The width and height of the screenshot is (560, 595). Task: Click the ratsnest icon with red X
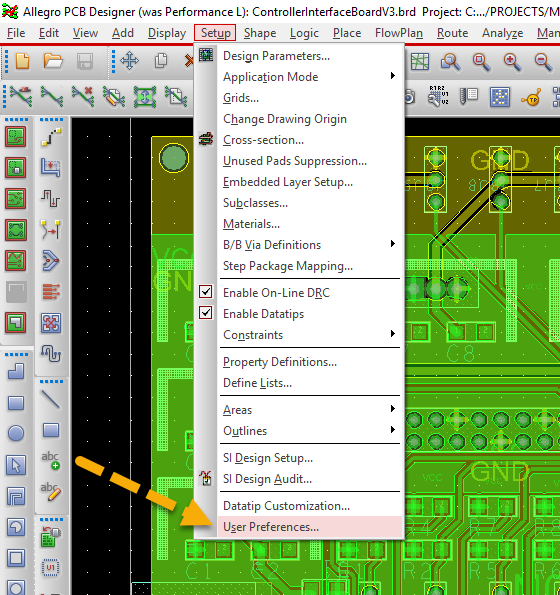(83, 96)
